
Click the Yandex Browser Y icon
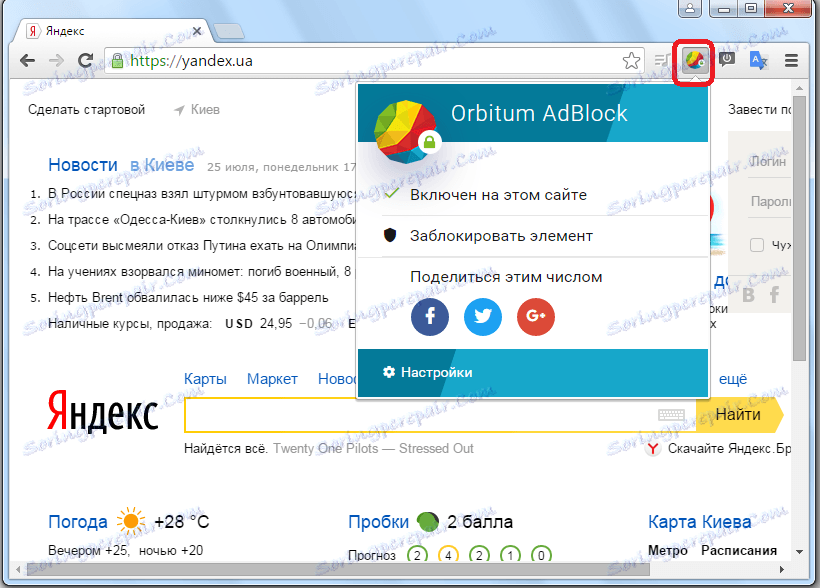[x=652, y=449]
